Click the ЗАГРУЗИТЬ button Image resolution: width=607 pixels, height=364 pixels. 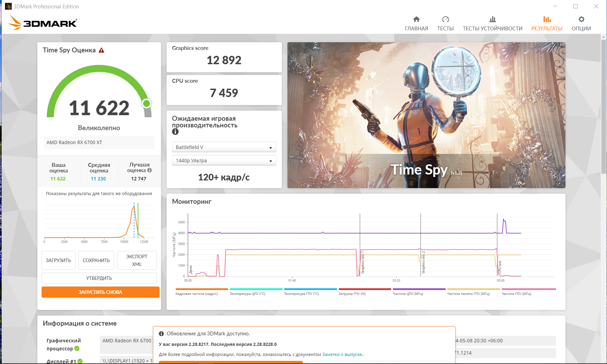[x=58, y=260]
